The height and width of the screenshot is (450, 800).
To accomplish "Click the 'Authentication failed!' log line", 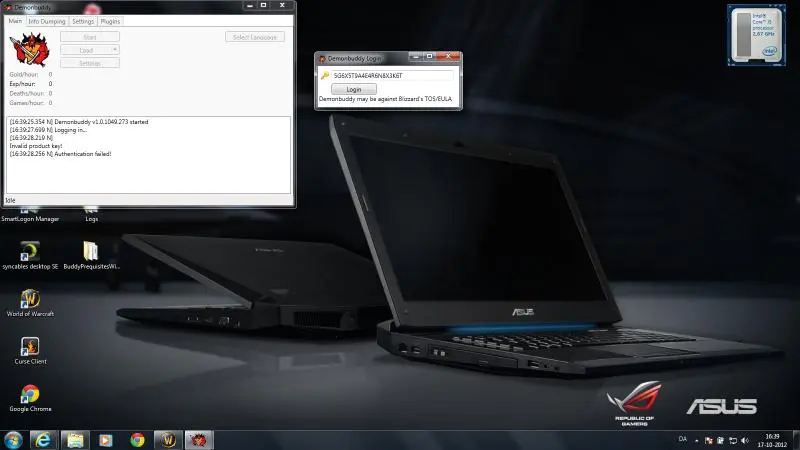I will tap(60, 154).
